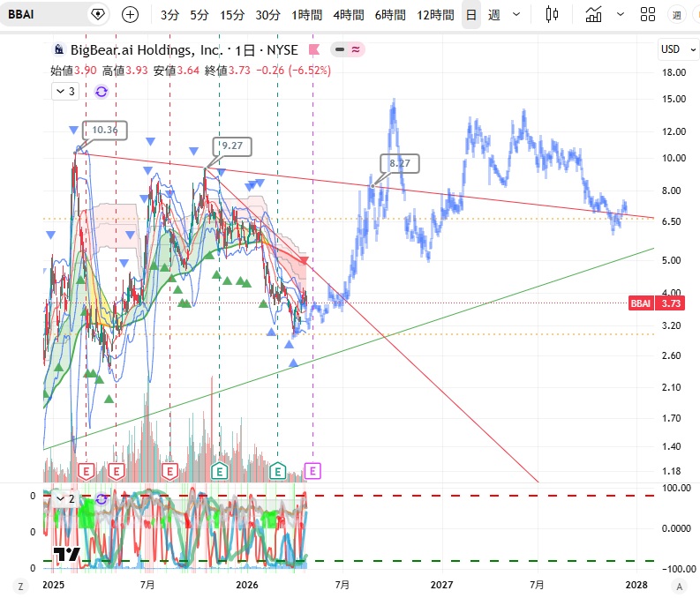Add a comparison symbol with the plus icon
The height and width of the screenshot is (598, 700).
tap(130, 15)
